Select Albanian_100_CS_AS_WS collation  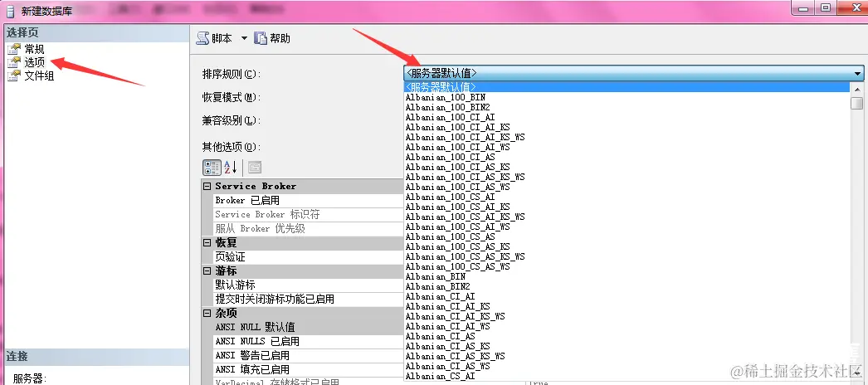tap(627, 266)
